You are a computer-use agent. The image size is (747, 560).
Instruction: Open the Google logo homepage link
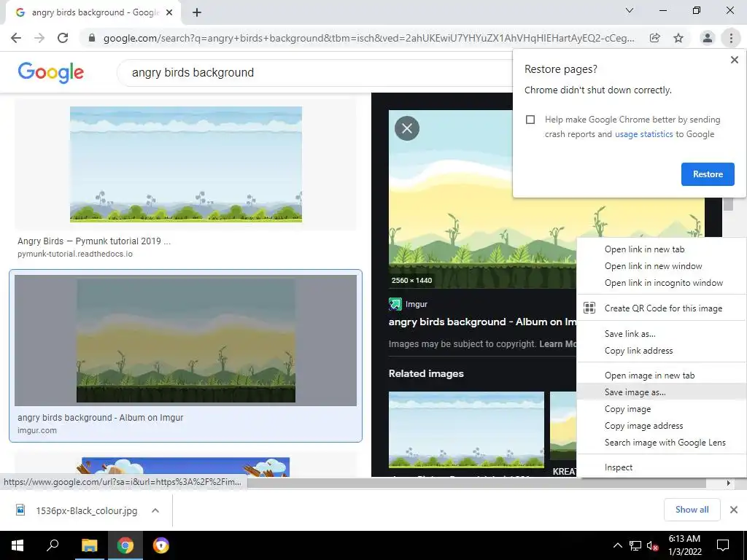50,72
